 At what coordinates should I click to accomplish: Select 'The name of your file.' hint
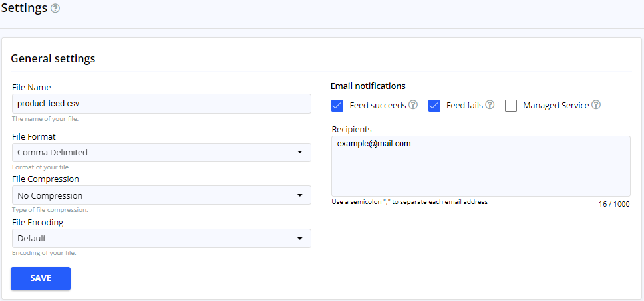pyautogui.click(x=45, y=120)
